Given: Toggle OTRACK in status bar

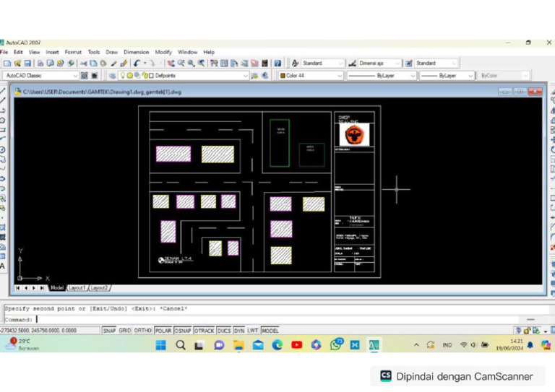Looking at the screenshot, I should 205,331.
